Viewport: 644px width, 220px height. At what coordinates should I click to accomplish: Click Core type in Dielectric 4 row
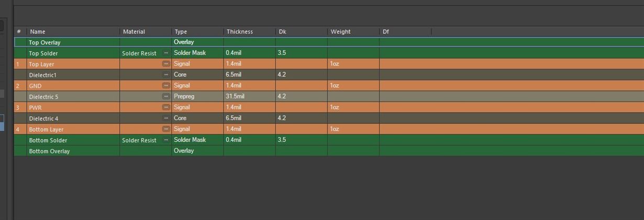pyautogui.click(x=180, y=118)
